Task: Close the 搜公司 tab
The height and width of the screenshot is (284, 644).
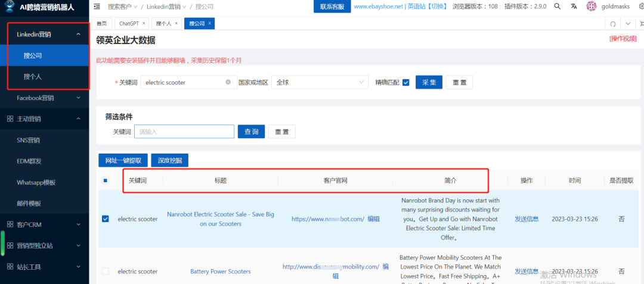Action: click(209, 23)
